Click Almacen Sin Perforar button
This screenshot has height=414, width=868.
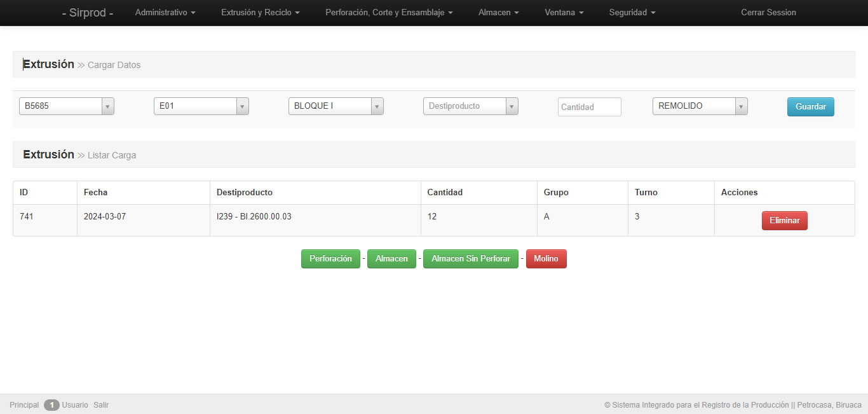click(471, 259)
